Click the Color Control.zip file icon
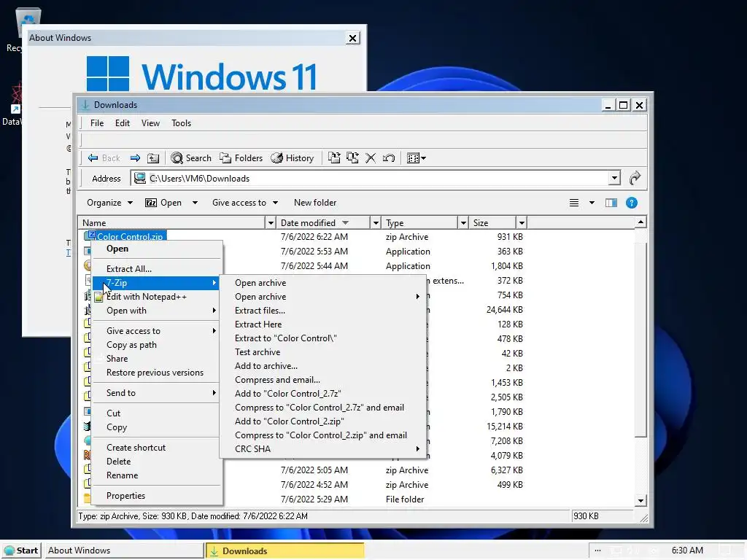The width and height of the screenshot is (747, 560). (90, 236)
